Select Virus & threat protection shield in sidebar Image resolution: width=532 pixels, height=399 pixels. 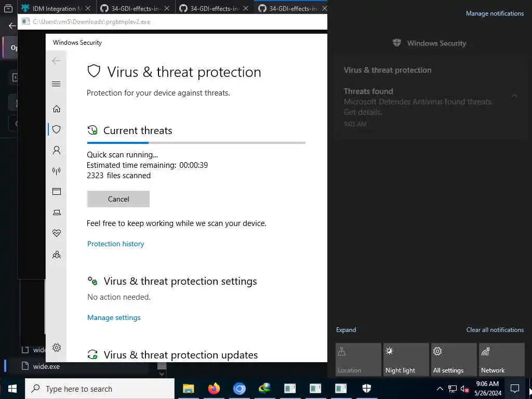[x=56, y=129]
